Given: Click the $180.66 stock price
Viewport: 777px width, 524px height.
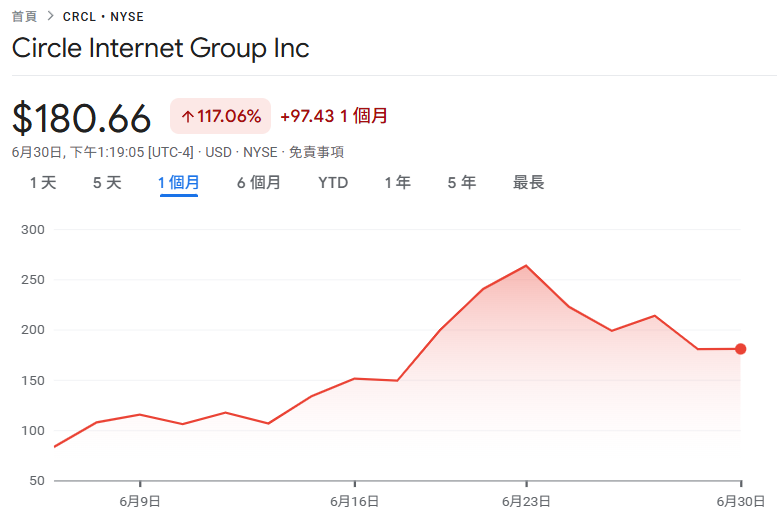Looking at the screenshot, I should click(x=82, y=119).
